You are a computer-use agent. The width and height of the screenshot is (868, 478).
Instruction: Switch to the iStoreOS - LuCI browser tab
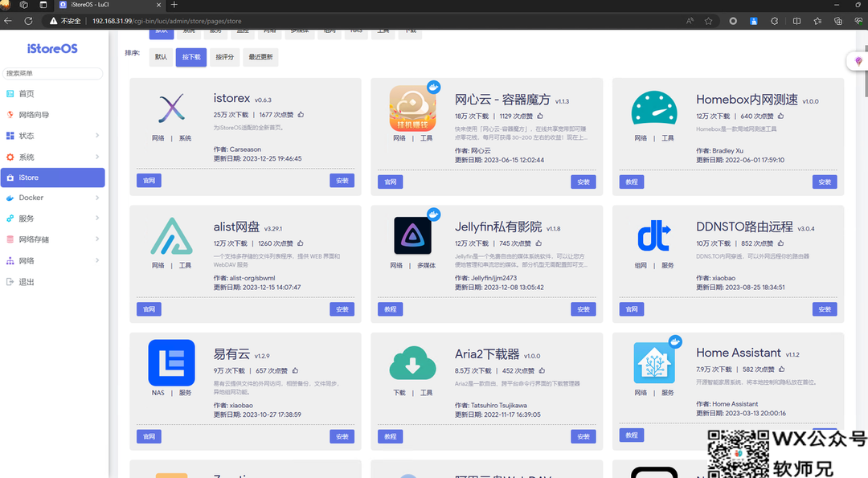pos(108,5)
